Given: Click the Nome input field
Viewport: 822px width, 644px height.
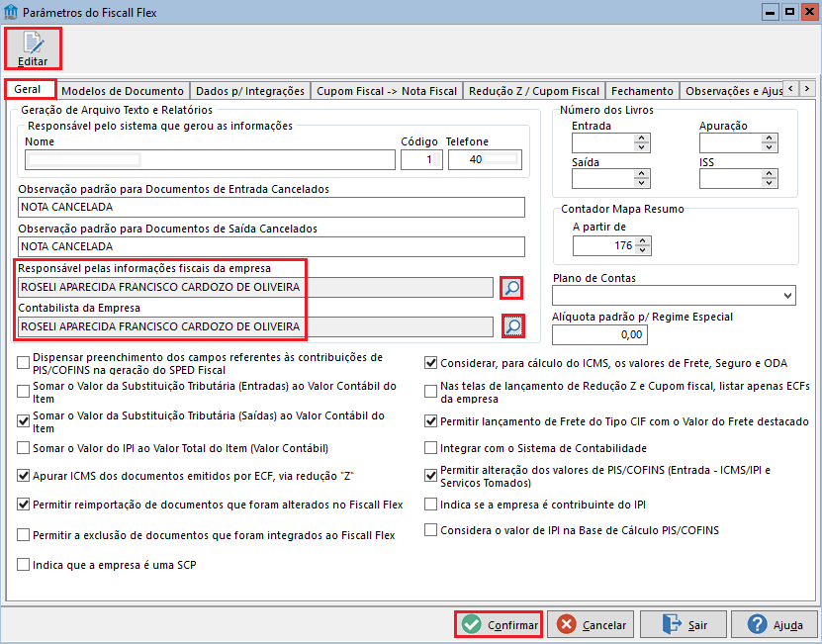Looking at the screenshot, I should pos(210,159).
